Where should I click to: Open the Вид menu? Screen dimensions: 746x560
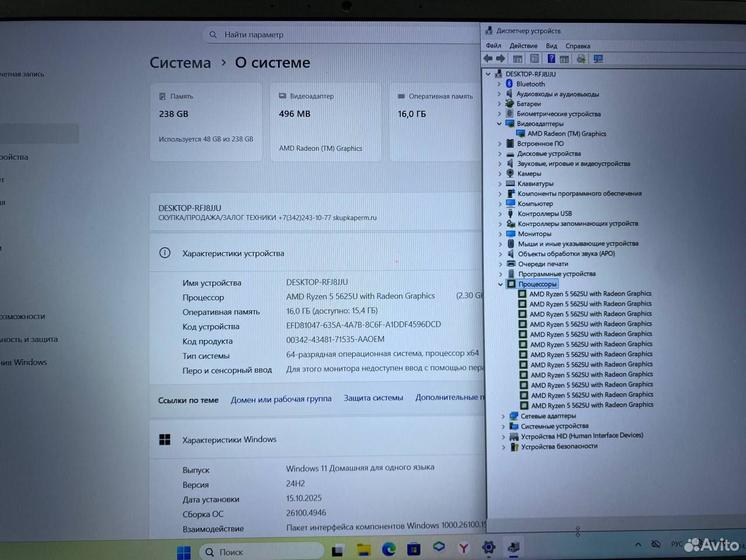[x=551, y=45]
